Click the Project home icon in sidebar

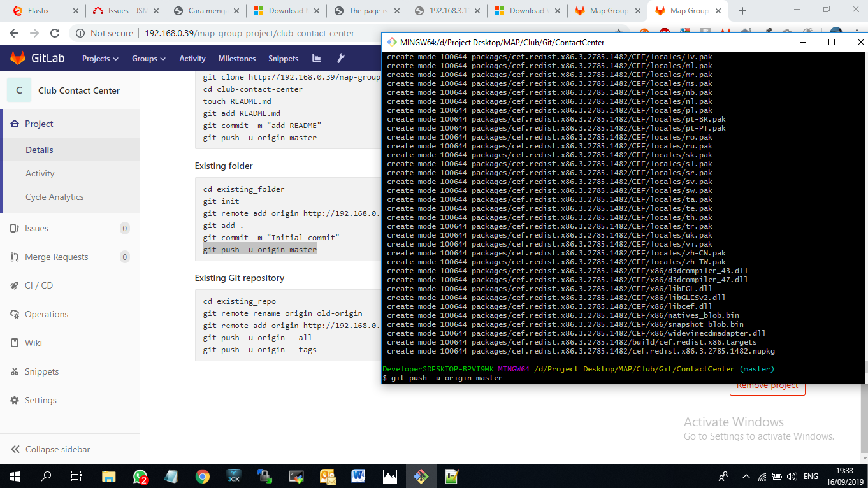(x=14, y=124)
